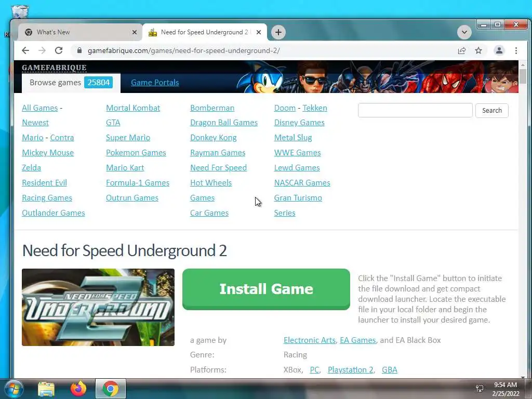Open the Game Portals link
The height and width of the screenshot is (399, 532).
(155, 83)
